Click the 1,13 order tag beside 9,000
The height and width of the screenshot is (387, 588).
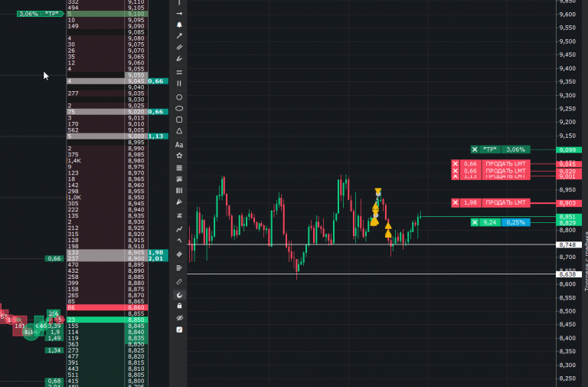[158, 136]
